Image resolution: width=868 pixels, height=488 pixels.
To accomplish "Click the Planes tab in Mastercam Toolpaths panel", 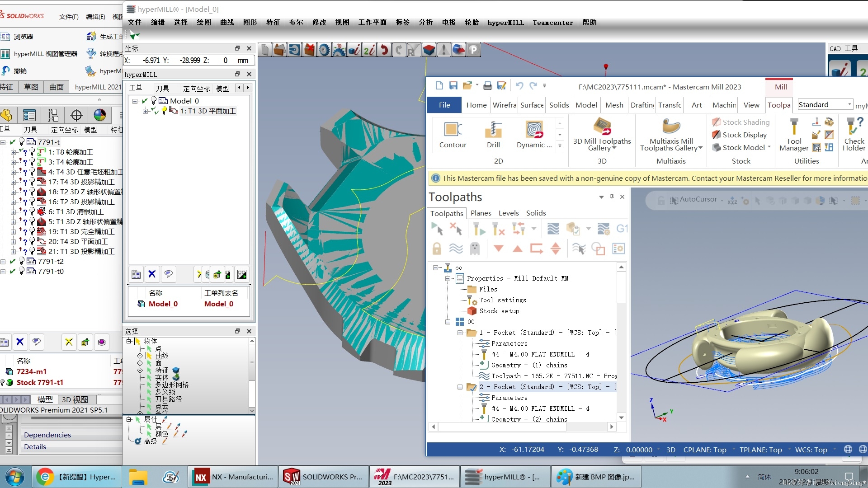I will tap(481, 213).
